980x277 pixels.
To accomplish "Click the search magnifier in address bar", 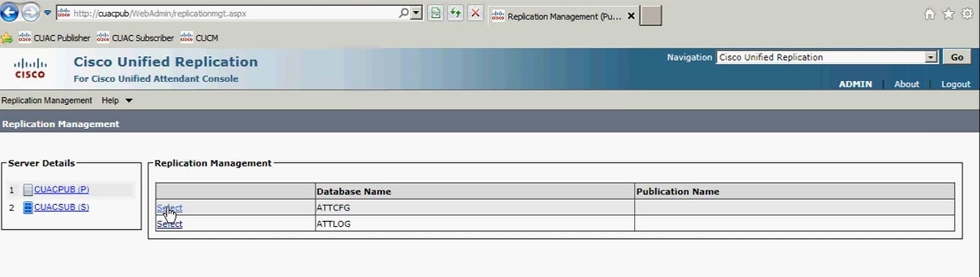I will click(403, 13).
